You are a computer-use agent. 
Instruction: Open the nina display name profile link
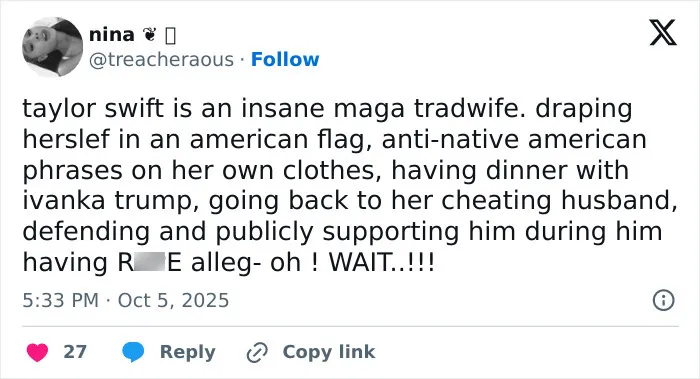pos(112,34)
